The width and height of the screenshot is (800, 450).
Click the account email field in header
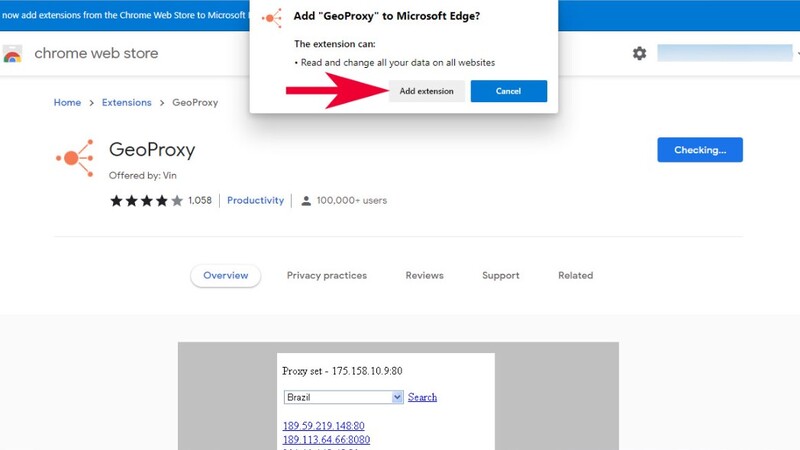(x=724, y=53)
